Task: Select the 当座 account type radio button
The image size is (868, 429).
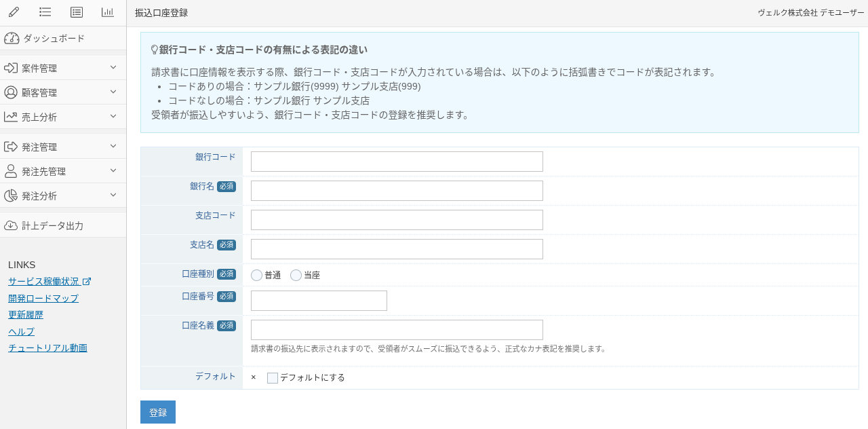Action: pos(296,274)
